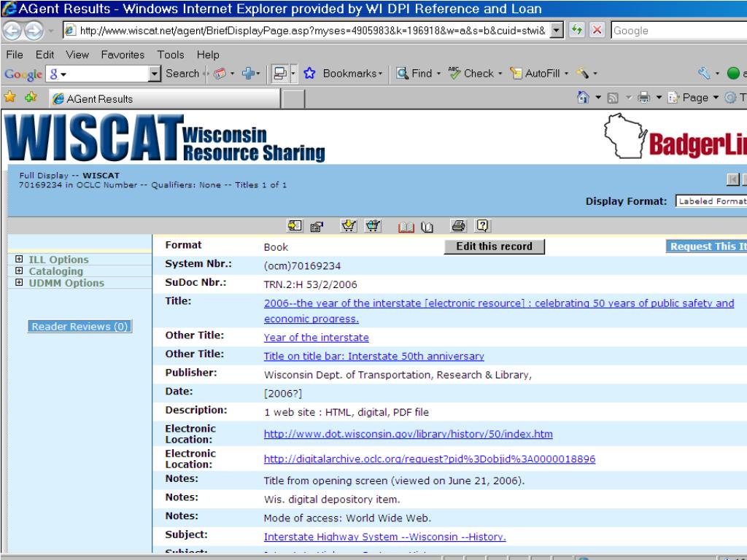Open the File menu
This screenshot has height=560, width=747.
(15, 55)
